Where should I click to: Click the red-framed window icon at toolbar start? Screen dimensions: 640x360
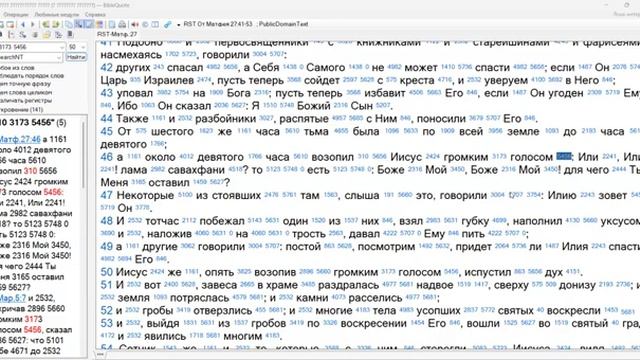[x=11, y=24]
